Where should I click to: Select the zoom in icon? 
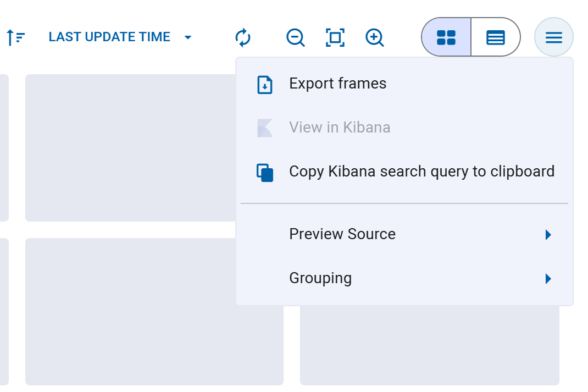tap(374, 37)
